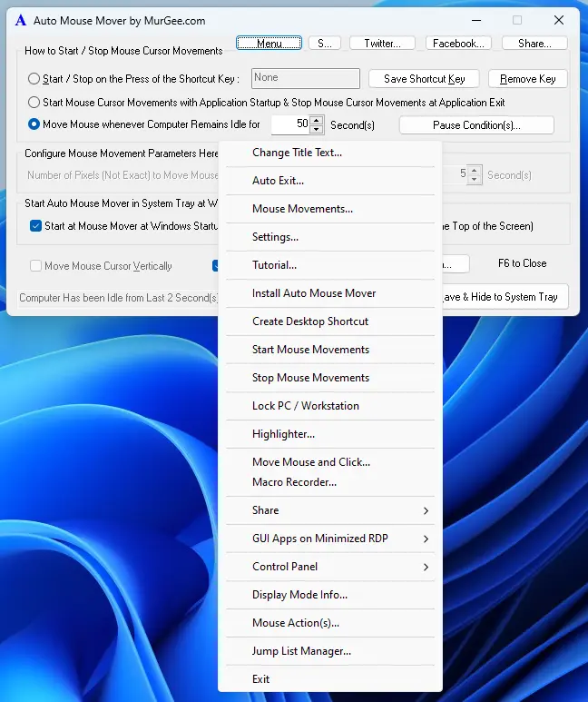Open Pause Condition(s)... button
The height and width of the screenshot is (702, 588).
(x=476, y=125)
